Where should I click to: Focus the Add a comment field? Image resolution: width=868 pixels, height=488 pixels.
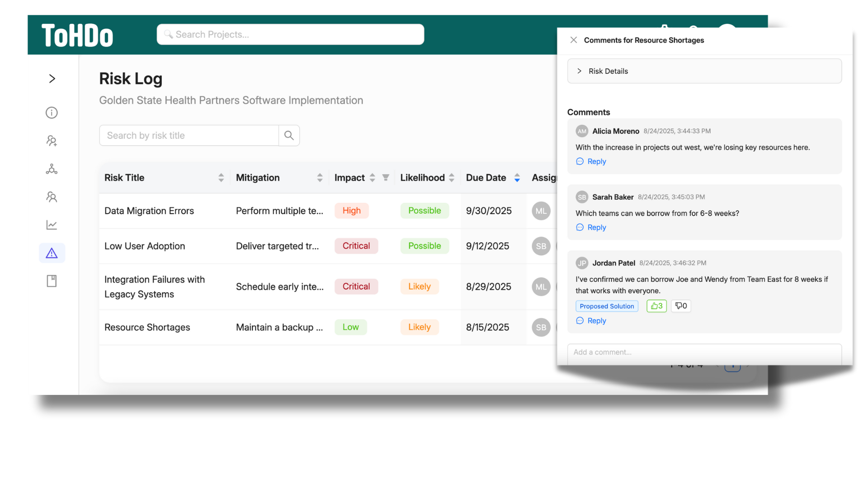click(703, 352)
